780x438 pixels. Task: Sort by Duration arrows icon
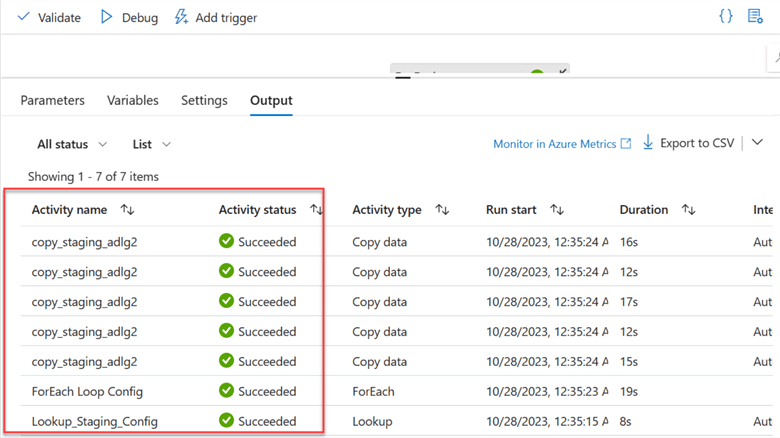coord(688,210)
